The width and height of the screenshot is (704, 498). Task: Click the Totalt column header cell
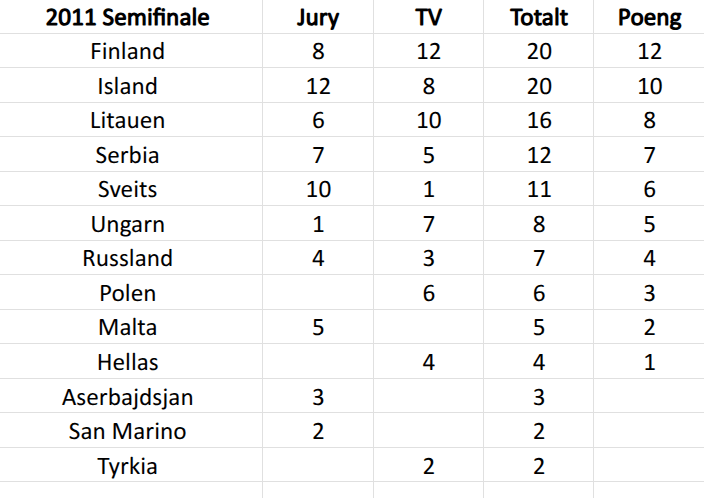539,16
